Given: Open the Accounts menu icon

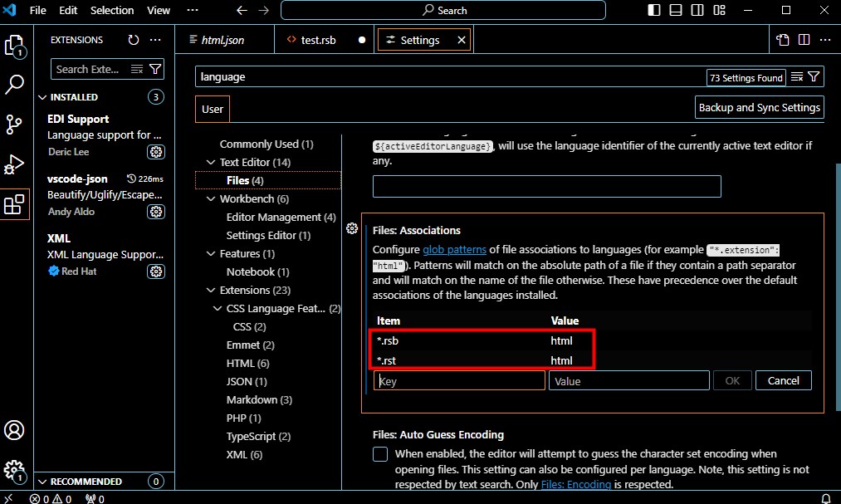Looking at the screenshot, I should (14, 430).
